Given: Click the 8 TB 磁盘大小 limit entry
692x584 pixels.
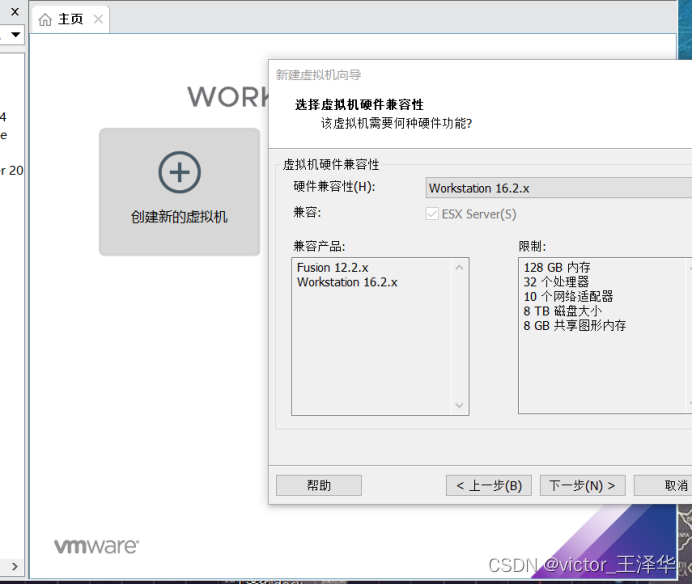Looking at the screenshot, I should [563, 311].
